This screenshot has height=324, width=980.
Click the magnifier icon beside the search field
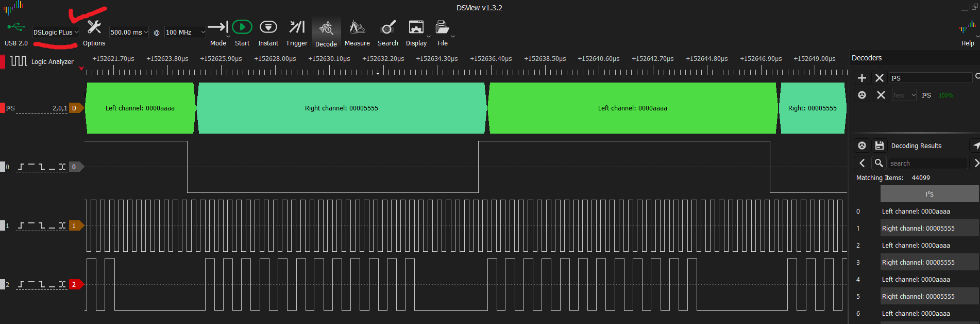879,163
